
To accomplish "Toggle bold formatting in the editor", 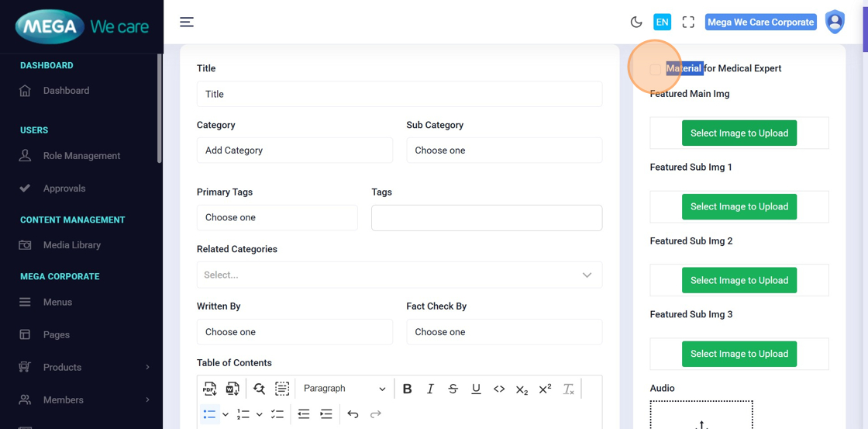I will 407,389.
